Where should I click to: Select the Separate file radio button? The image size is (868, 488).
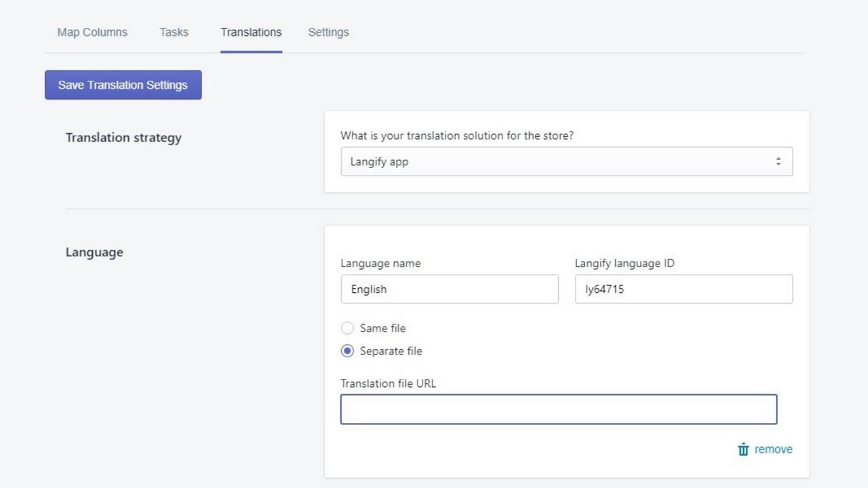(347, 351)
